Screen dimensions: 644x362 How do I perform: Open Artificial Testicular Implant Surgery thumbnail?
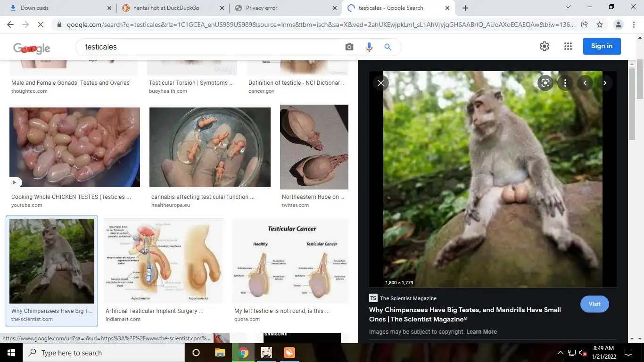pyautogui.click(x=164, y=261)
